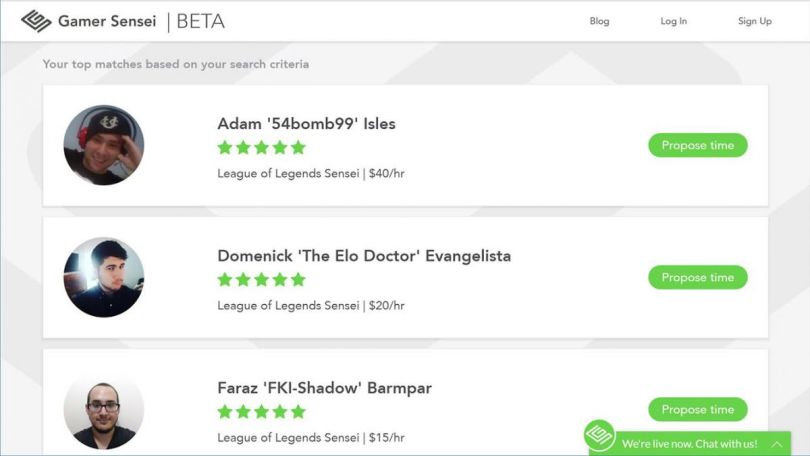Propose time to Faraz 'FKI-Shadow' Barmpar

pyautogui.click(x=697, y=409)
